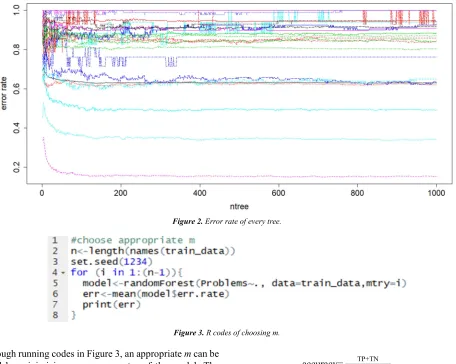Click the 'TP+TN' formula numerator
Image resolution: width=456 pixels, height=364 pixels.
368,359
